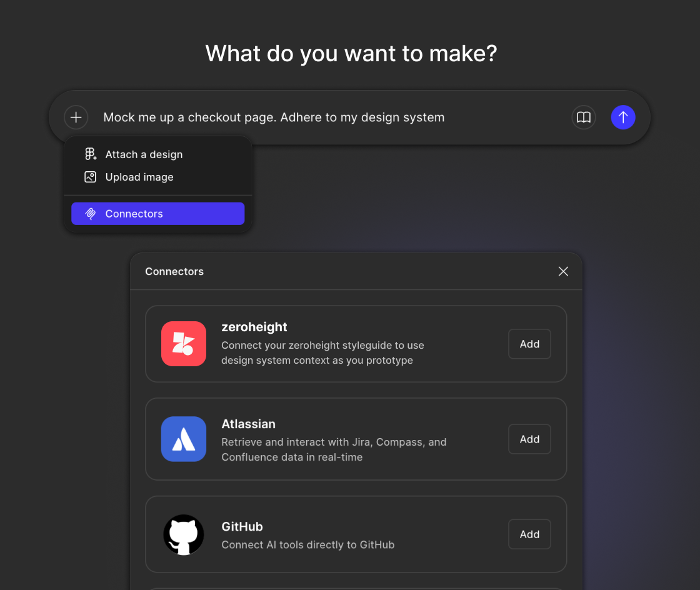Open the design library book icon

click(x=583, y=117)
